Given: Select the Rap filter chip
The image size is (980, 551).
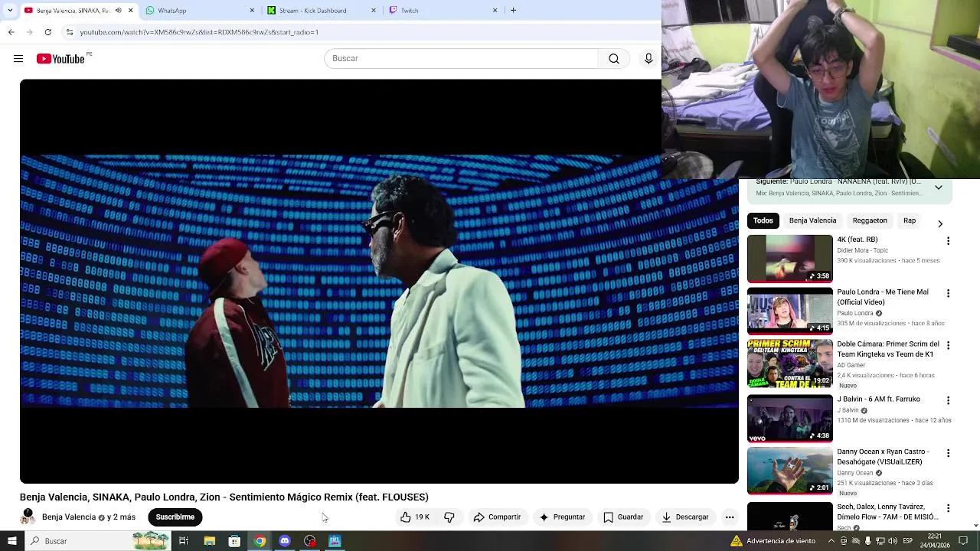Looking at the screenshot, I should [910, 220].
